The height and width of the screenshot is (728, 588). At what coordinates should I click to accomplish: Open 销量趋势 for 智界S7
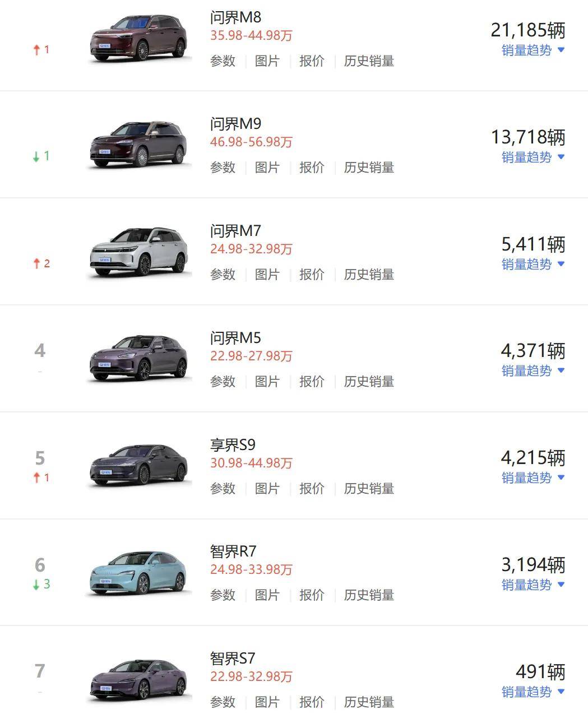click(533, 692)
